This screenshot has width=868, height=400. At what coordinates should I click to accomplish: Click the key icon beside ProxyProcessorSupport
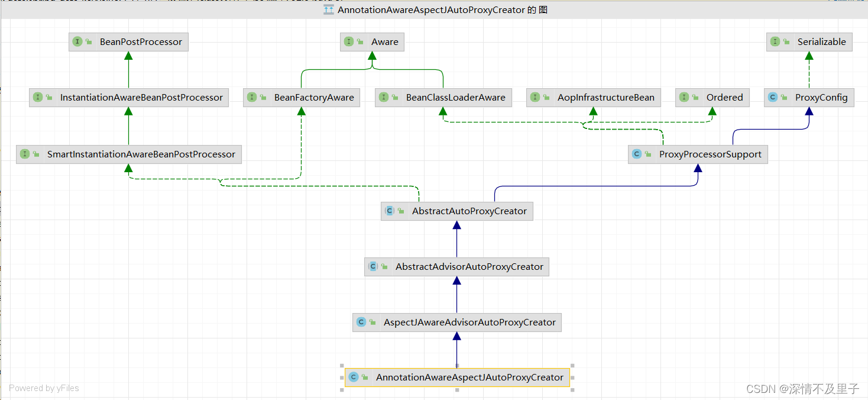point(647,154)
